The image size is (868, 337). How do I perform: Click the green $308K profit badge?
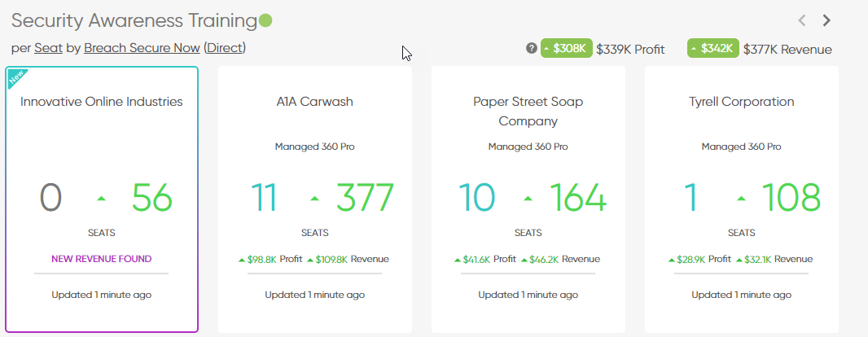tap(566, 48)
